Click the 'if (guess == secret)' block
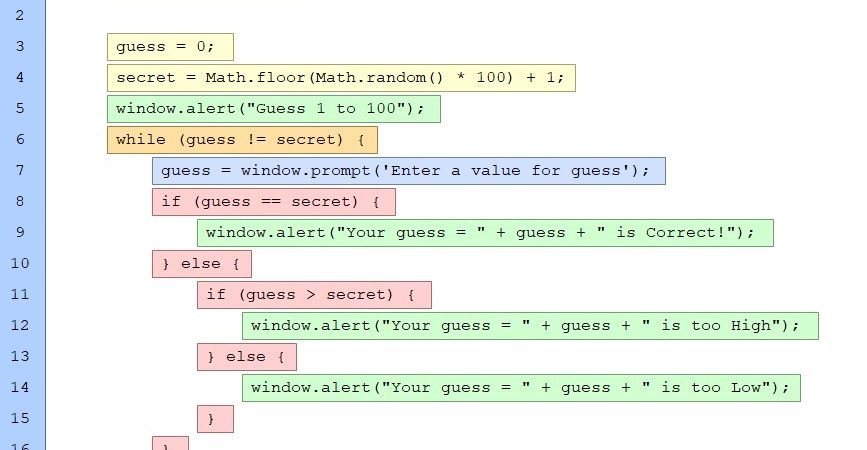This screenshot has width=867, height=450. tap(273, 202)
